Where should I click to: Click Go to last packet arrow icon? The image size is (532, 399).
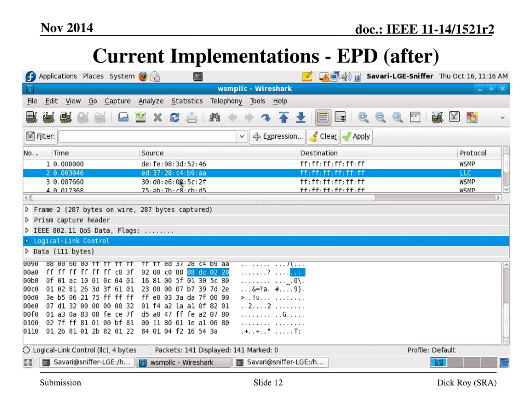click(x=301, y=117)
